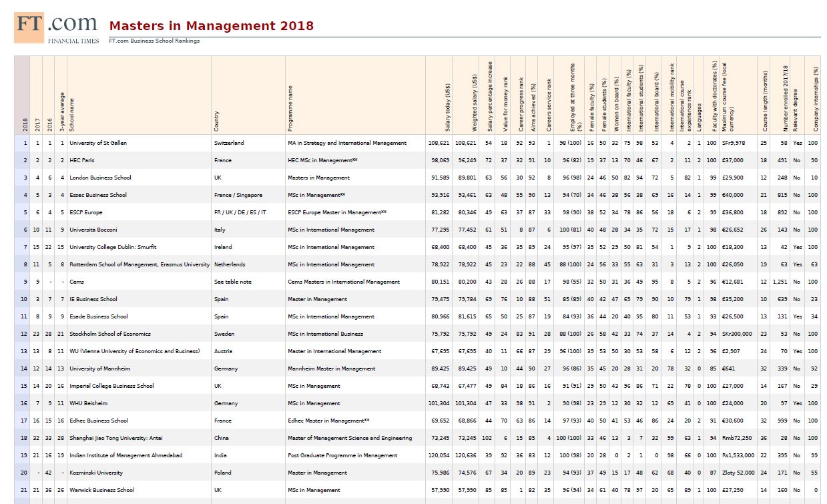Image resolution: width=827 pixels, height=504 pixels.
Task: Select Rotterdam School of Management, Erasmus University
Action: click(x=140, y=264)
